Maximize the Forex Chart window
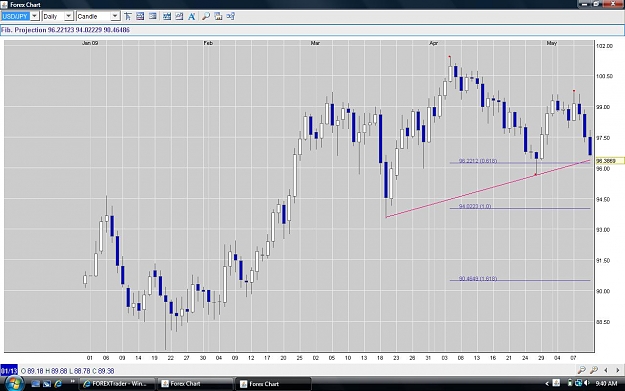The width and height of the screenshot is (625, 391). (x=597, y=4)
